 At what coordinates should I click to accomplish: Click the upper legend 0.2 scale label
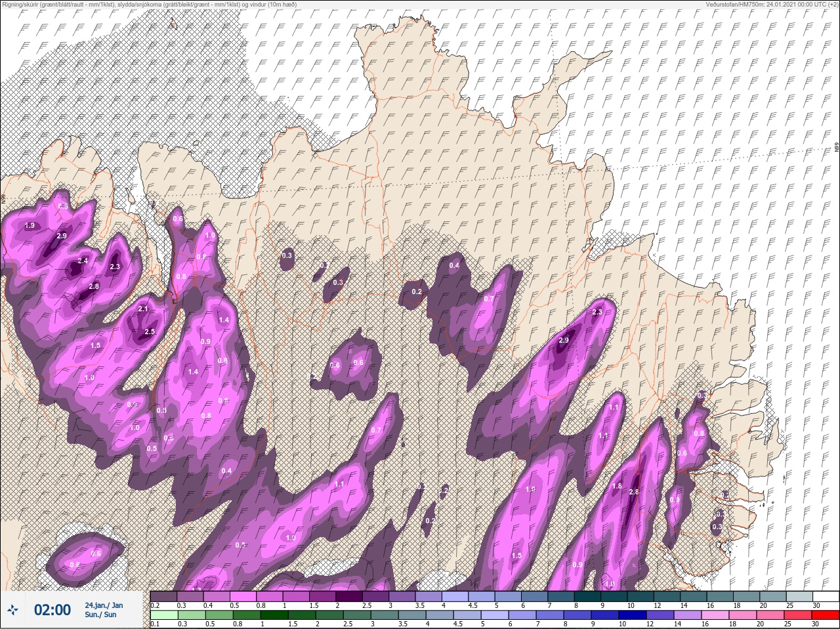[x=155, y=605]
